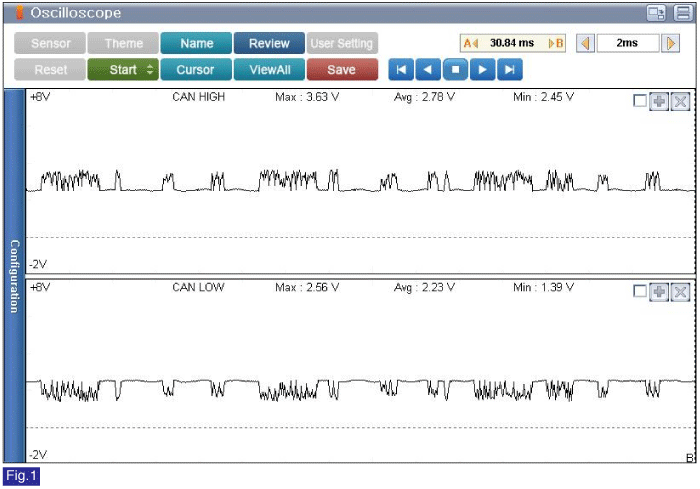Image resolution: width=700 pixels, height=489 pixels.
Task: Stop waveform playback
Action: [455, 70]
